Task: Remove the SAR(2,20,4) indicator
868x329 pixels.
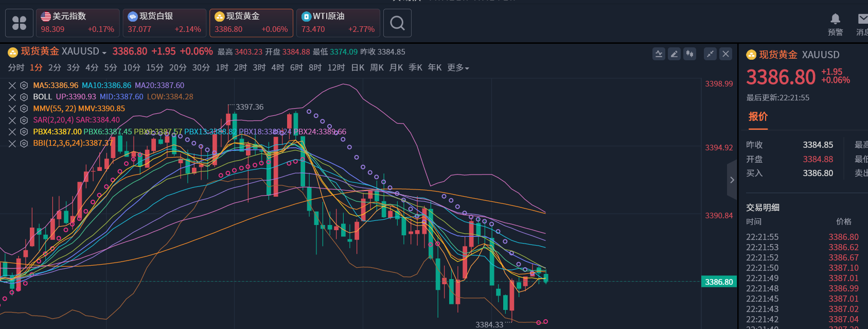Action: coord(12,120)
